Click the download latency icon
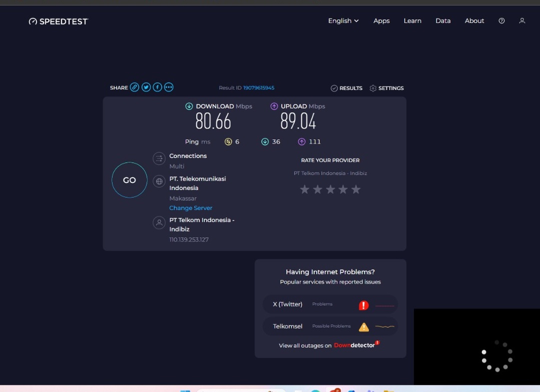Viewport: 540px width, 392px height. point(265,141)
